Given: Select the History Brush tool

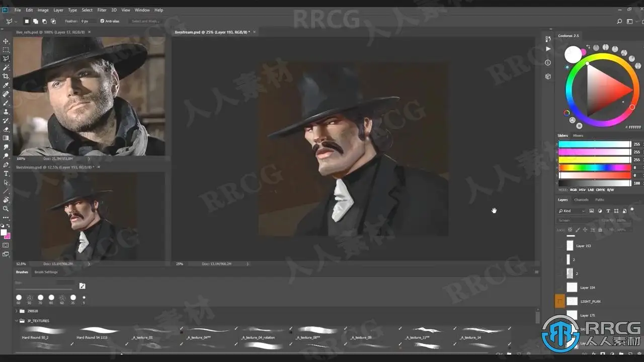Looking at the screenshot, I should (x=6, y=121).
